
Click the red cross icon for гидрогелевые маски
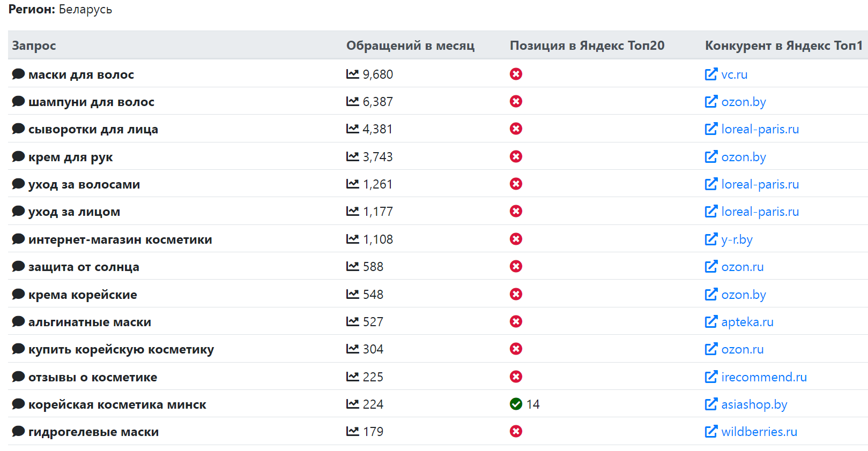click(516, 431)
